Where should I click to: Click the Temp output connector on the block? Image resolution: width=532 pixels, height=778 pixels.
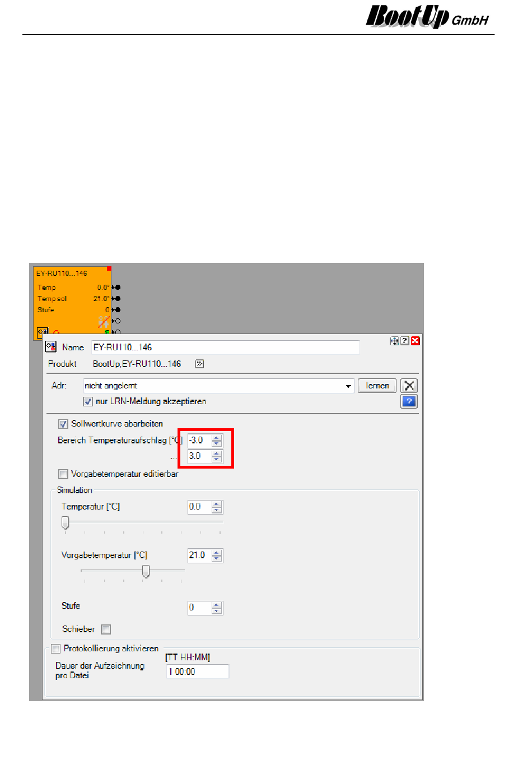pyautogui.click(x=117, y=288)
